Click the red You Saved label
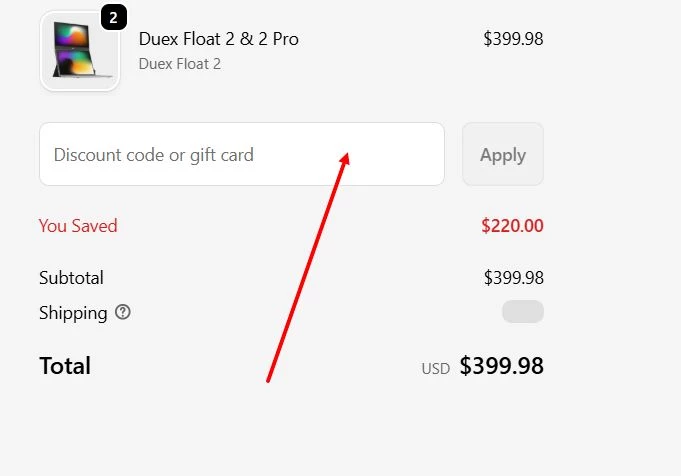Screen dimensions: 681x476 [x=78, y=226]
